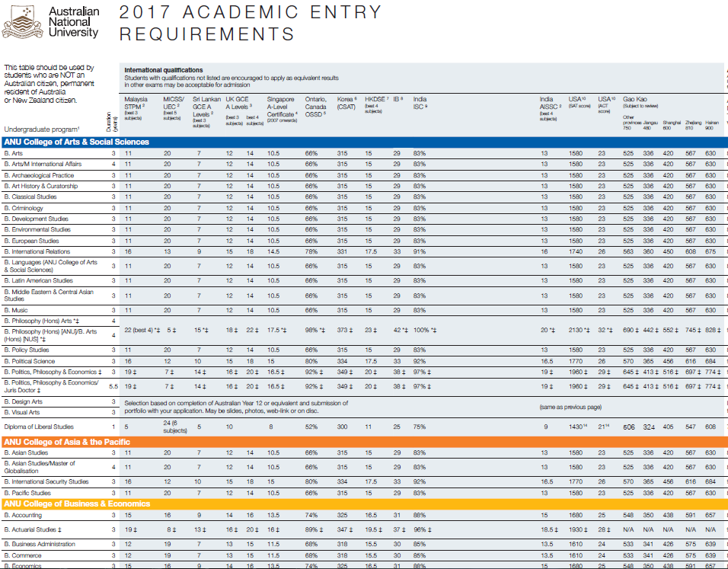Select the 'B. Design Arts' row label
Image resolution: width=728 pixels, height=569 pixels.
tap(23, 401)
